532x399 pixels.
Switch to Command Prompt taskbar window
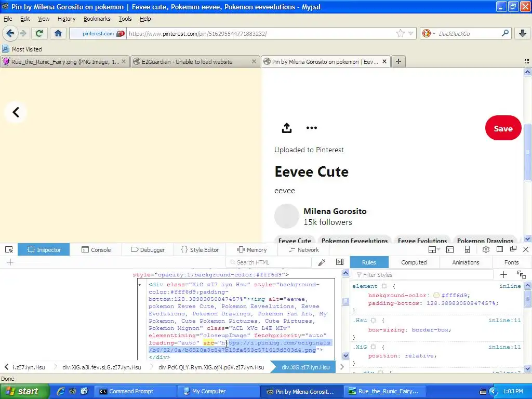click(135, 391)
